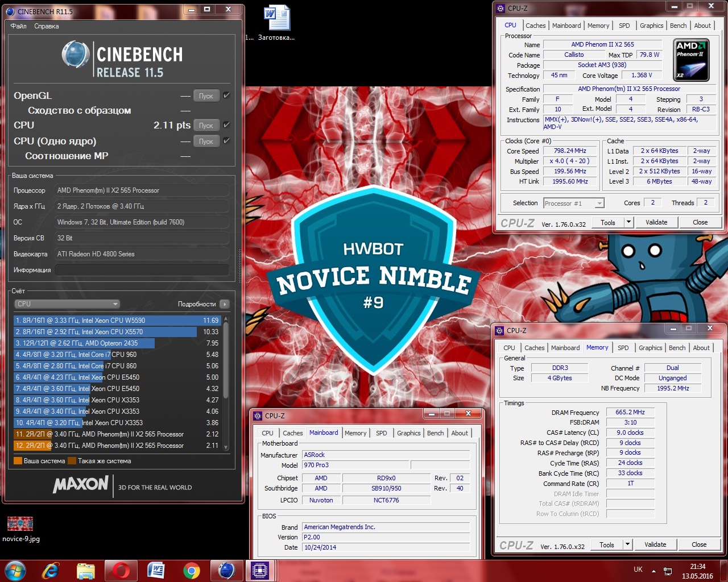Select ranking row 12 AMD Phenom II X2 565
Viewport: 728px width, 582px height.
click(117, 446)
